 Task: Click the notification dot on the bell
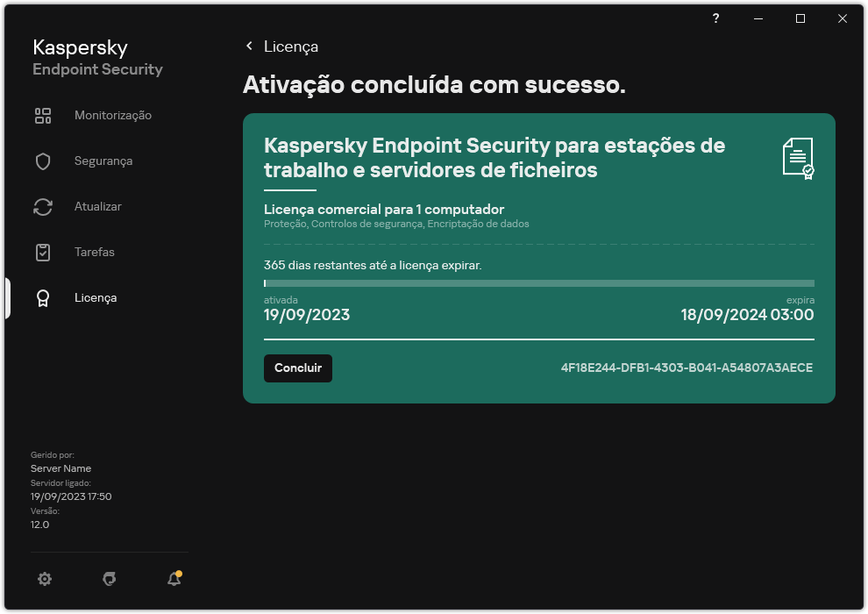tap(180, 572)
